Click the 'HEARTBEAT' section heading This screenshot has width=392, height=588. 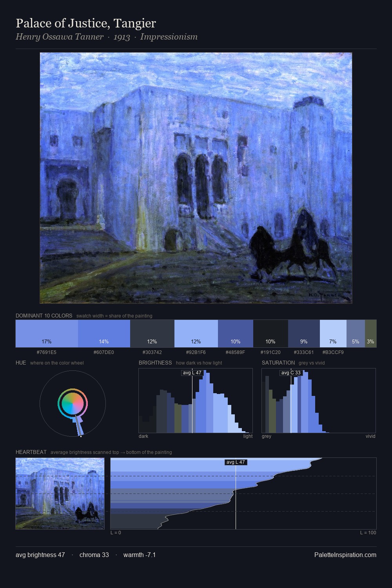(x=31, y=452)
